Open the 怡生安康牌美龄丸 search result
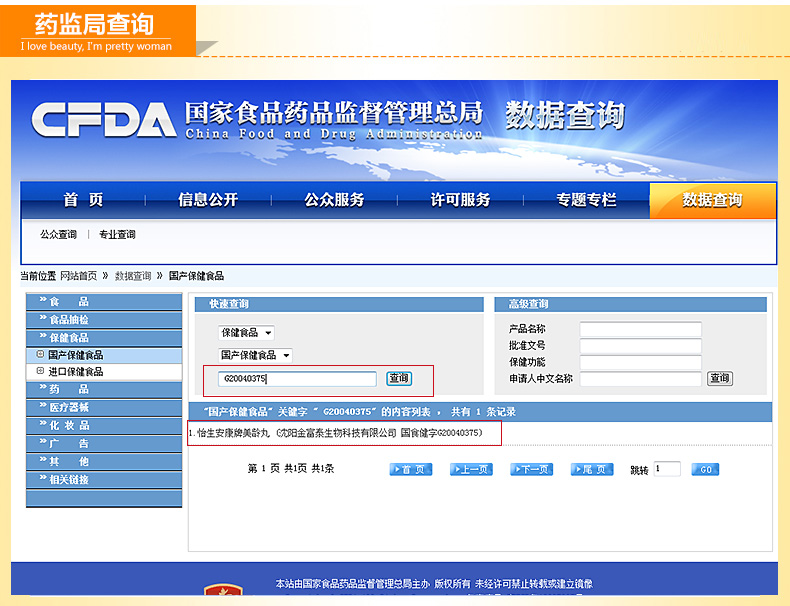 pyautogui.click(x=336, y=433)
